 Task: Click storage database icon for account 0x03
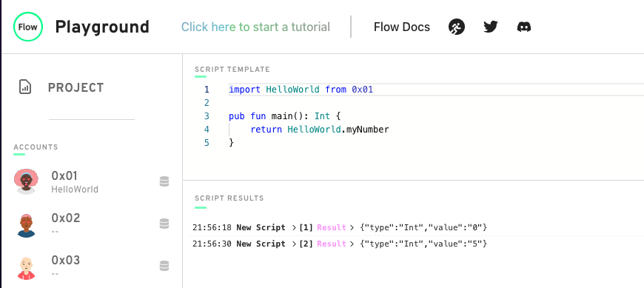(164, 266)
